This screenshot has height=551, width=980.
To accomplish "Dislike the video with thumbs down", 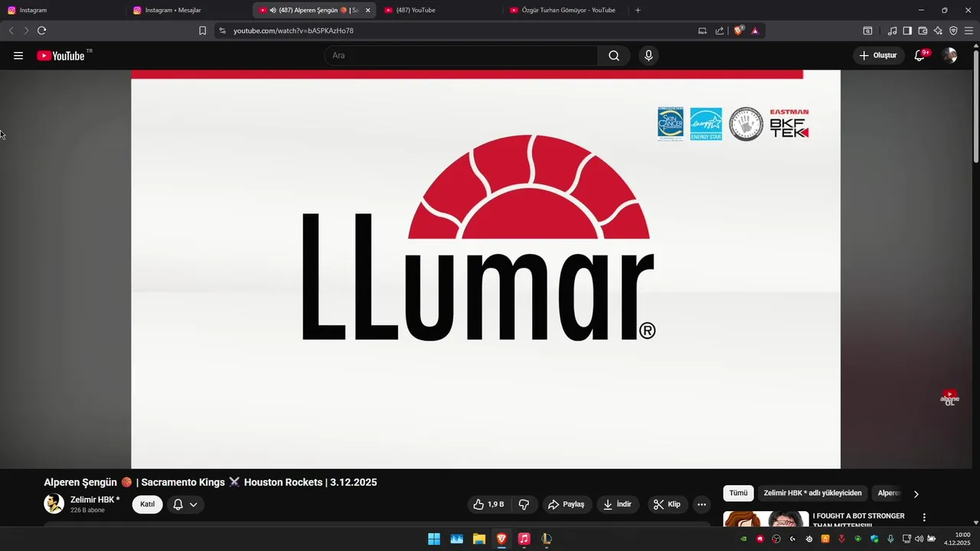I will click(524, 504).
